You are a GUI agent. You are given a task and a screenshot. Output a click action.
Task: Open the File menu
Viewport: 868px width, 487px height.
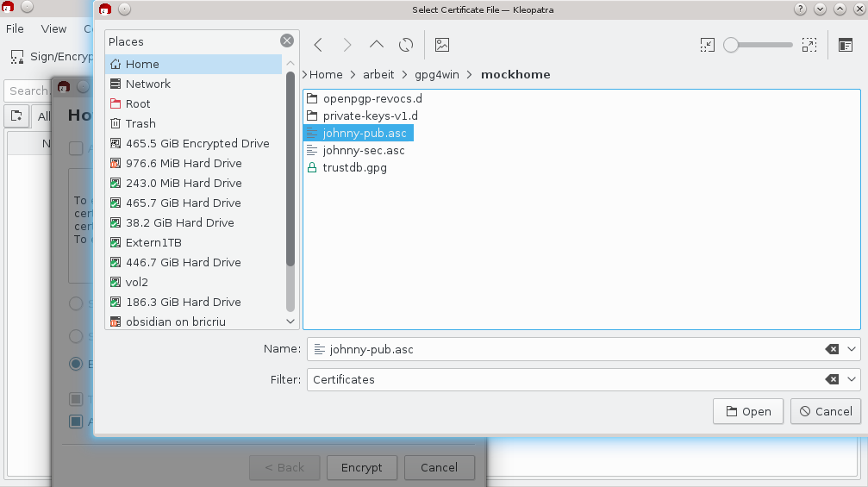[15, 28]
